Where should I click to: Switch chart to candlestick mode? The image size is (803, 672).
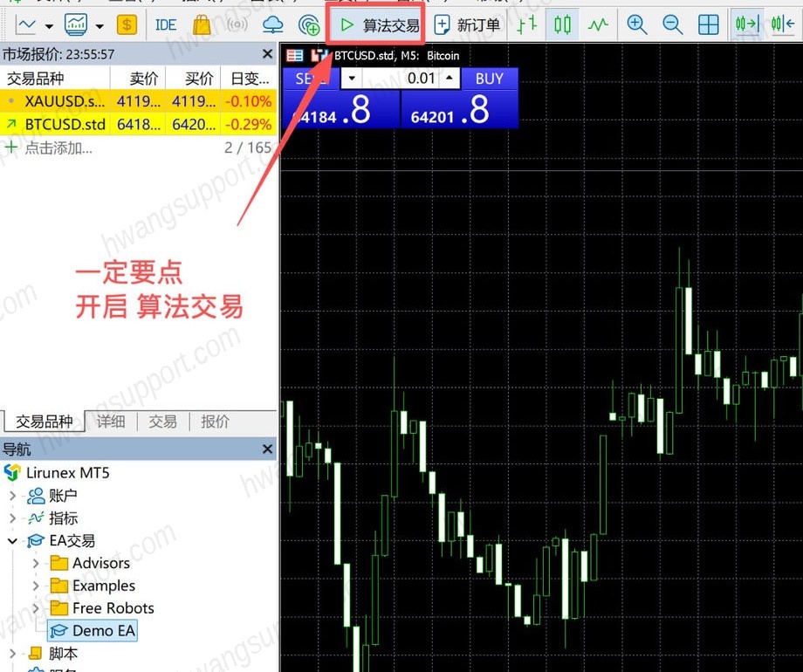coord(562,24)
